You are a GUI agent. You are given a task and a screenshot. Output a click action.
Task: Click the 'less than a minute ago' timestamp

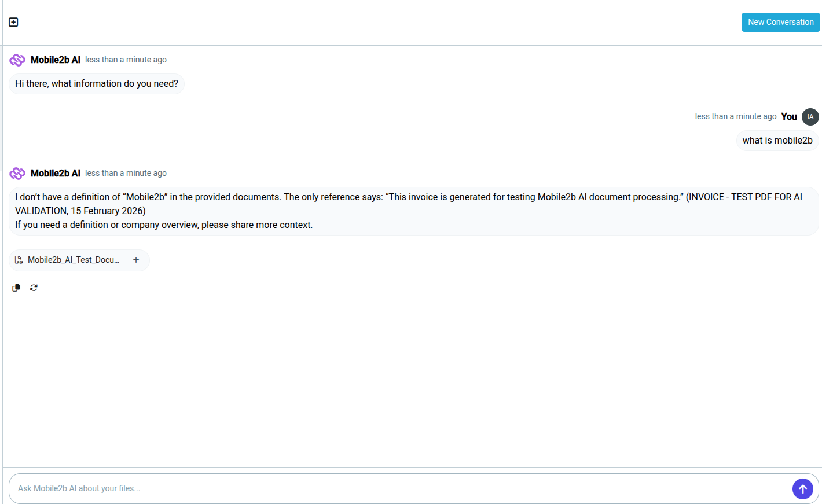(x=126, y=60)
